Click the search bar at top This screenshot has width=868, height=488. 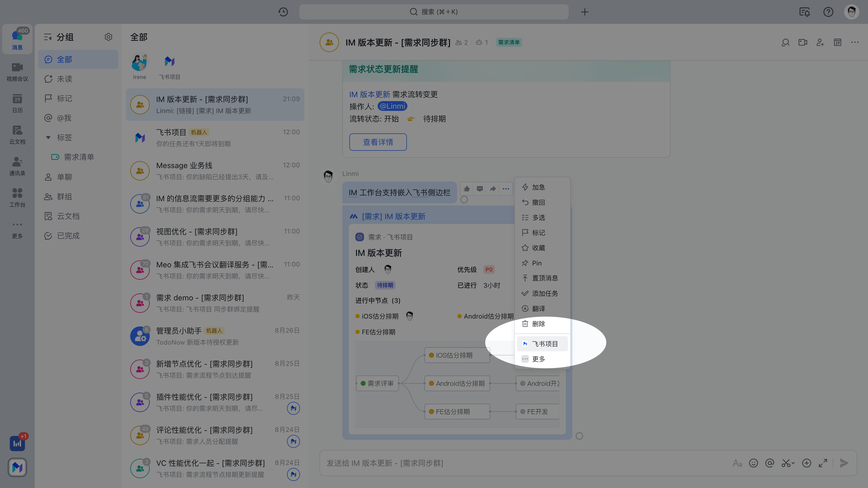tap(434, 12)
